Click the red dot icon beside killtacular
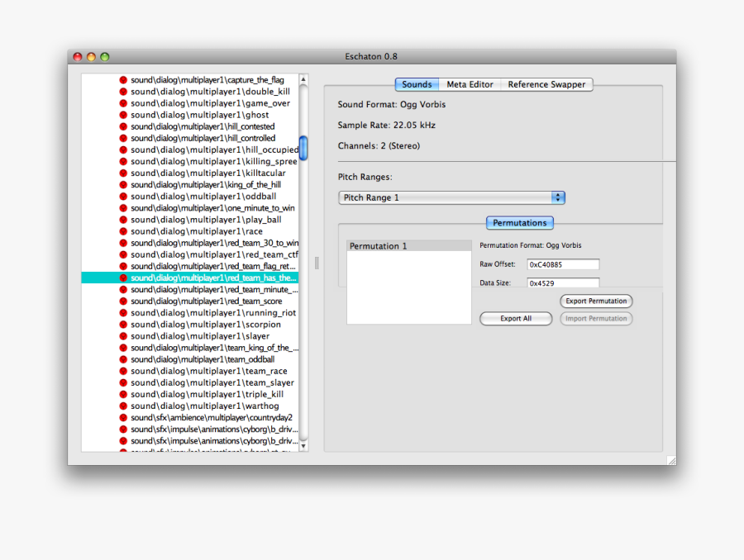 (x=122, y=173)
